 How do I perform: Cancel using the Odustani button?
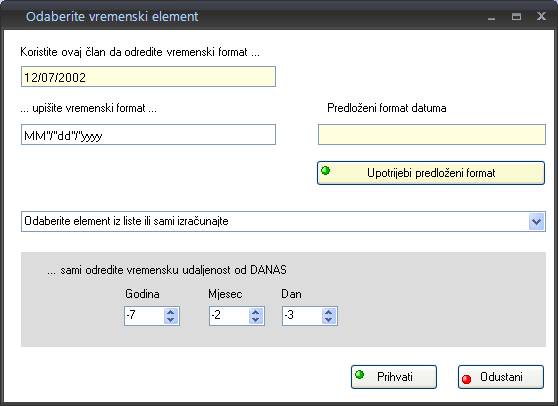[501, 377]
